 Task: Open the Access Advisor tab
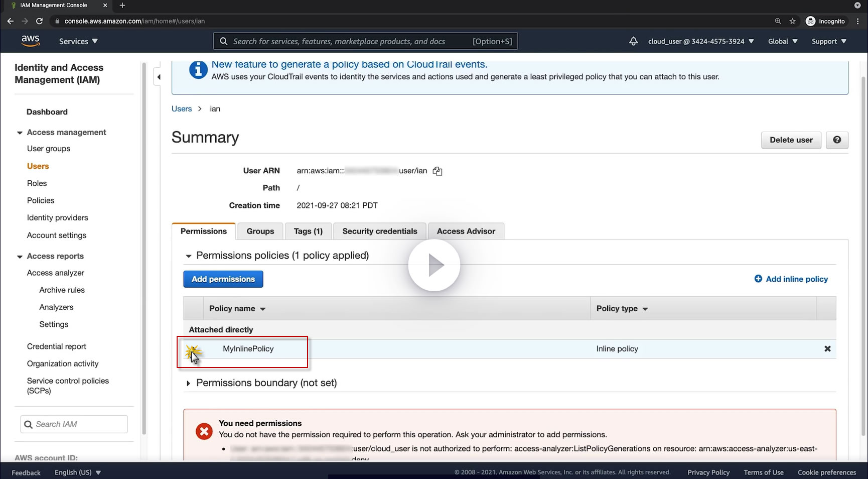(x=466, y=231)
